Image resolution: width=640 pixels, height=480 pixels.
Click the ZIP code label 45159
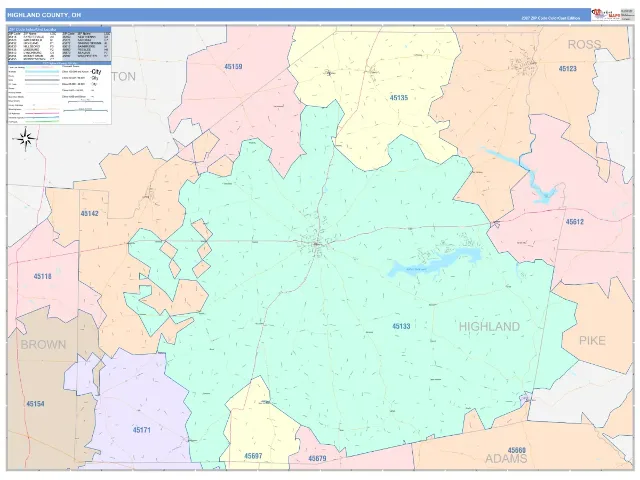pos(233,67)
